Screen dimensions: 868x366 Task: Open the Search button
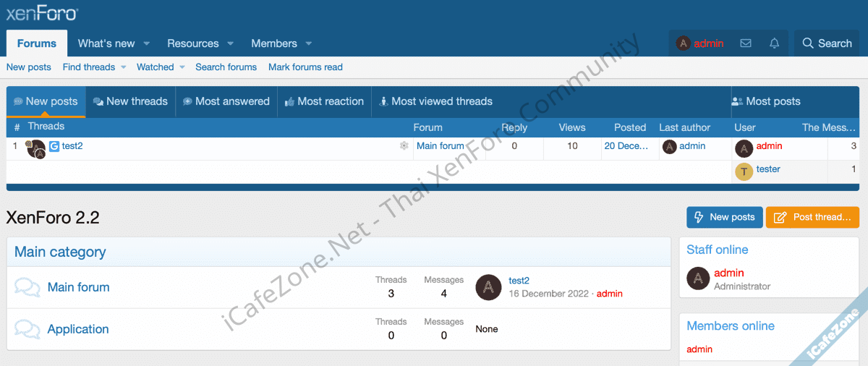(x=827, y=43)
